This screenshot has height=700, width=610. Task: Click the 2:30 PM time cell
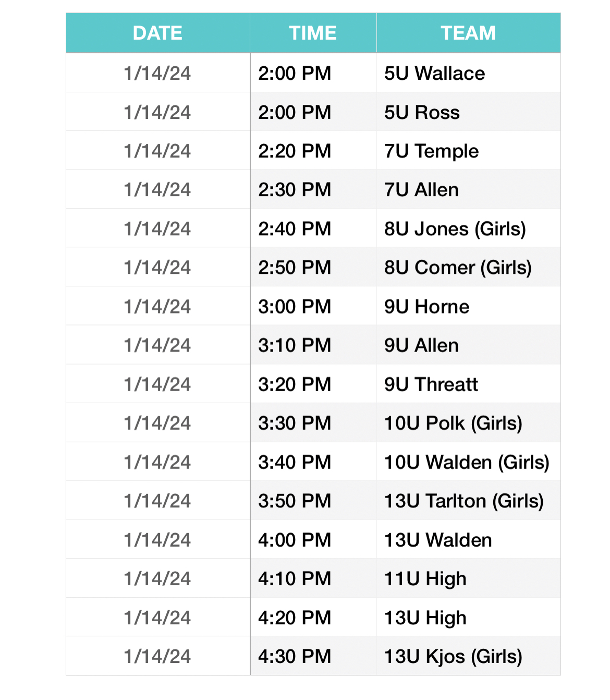313,189
